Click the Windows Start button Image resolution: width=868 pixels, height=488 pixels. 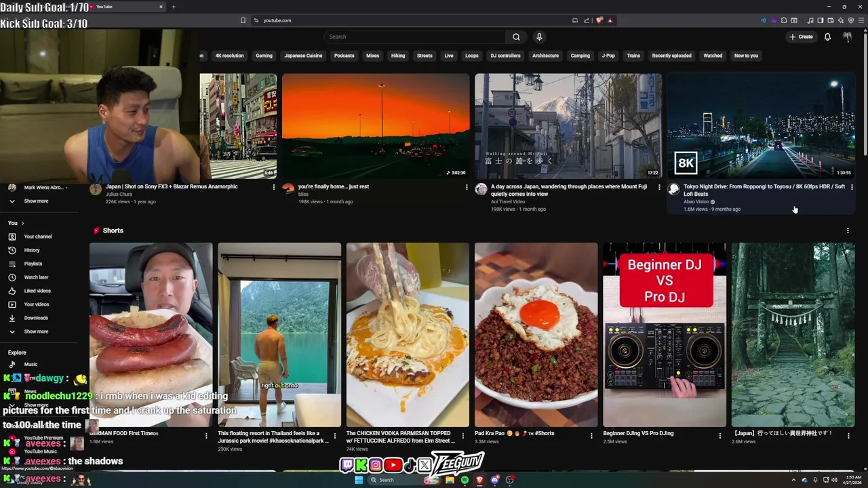359,480
